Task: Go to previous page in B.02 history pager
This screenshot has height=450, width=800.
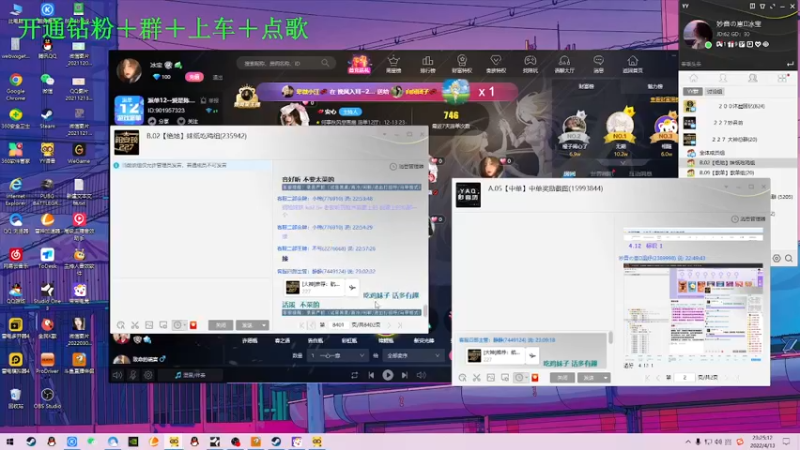Action: (312, 324)
